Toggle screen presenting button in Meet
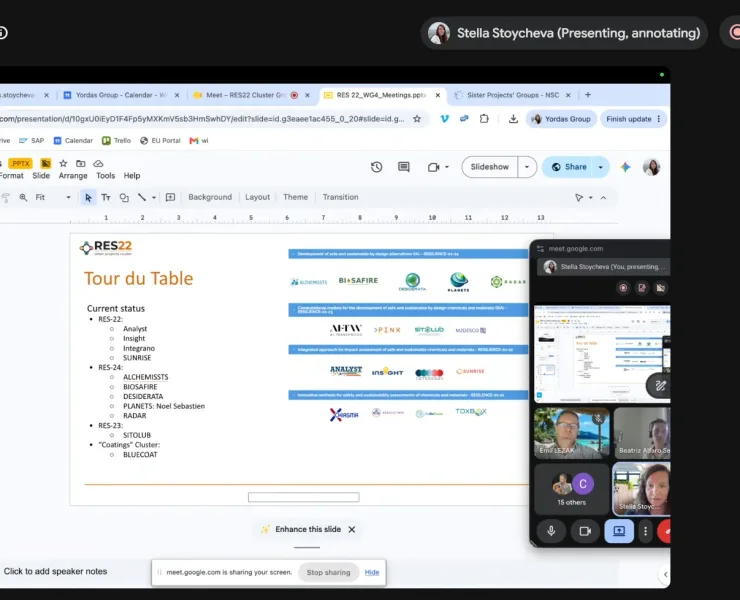 619,532
